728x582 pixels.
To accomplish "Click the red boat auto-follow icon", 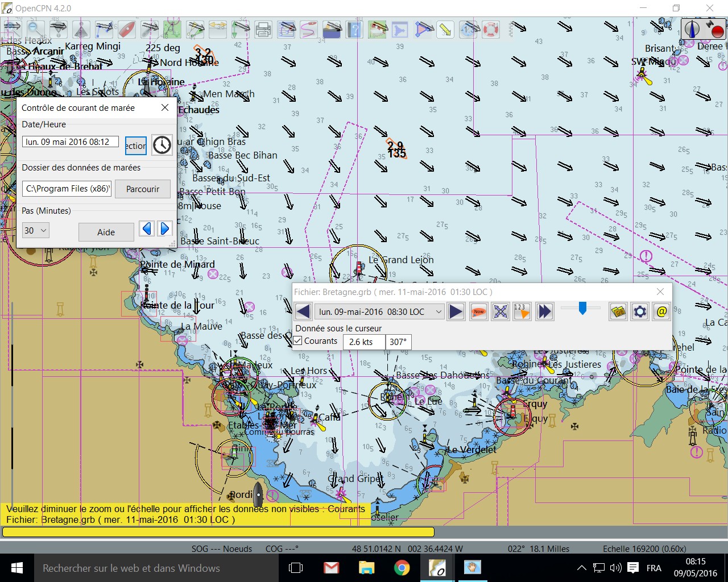I will coord(126,29).
